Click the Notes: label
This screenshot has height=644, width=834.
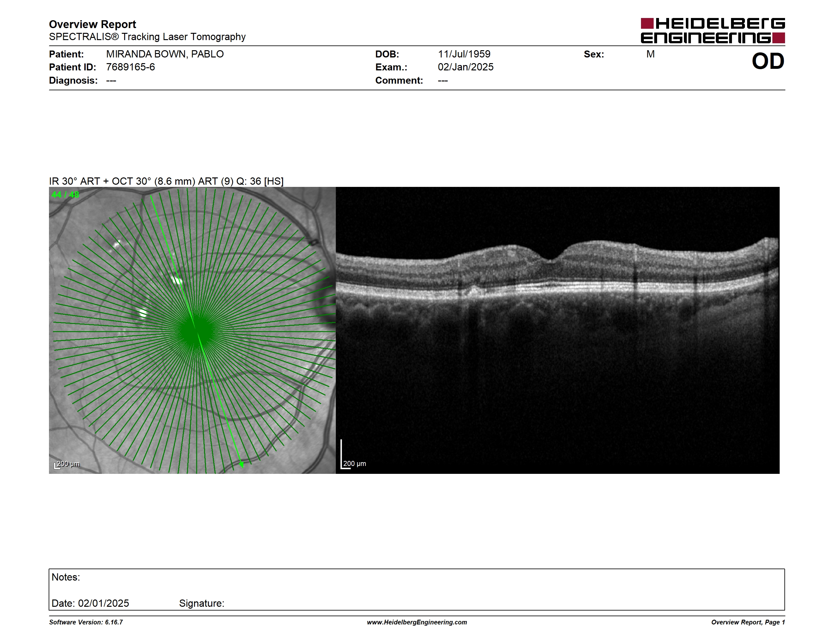66,577
